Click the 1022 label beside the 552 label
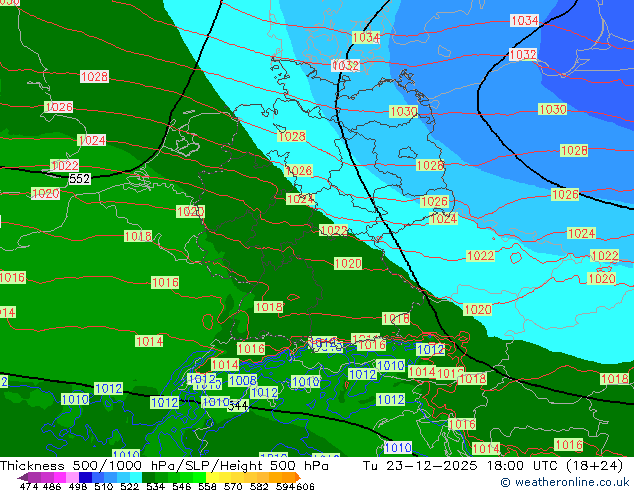Screen dimensions: 634x490 (x=65, y=165)
